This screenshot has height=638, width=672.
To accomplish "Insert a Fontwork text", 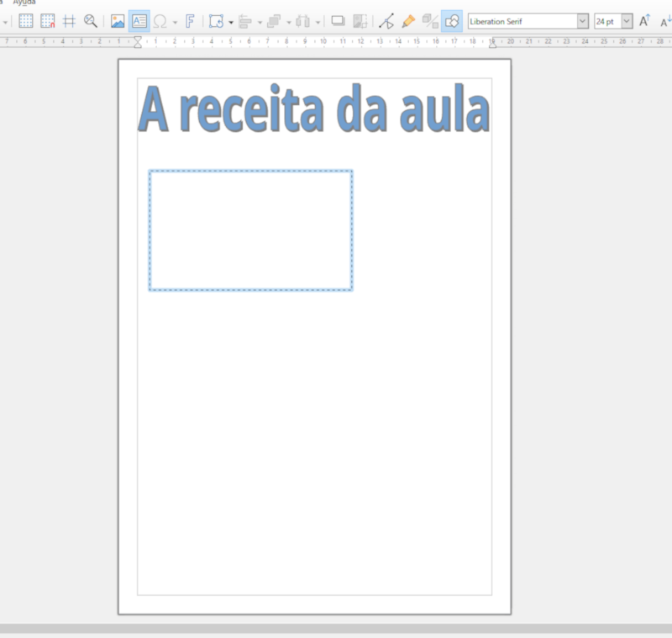I will coord(192,21).
